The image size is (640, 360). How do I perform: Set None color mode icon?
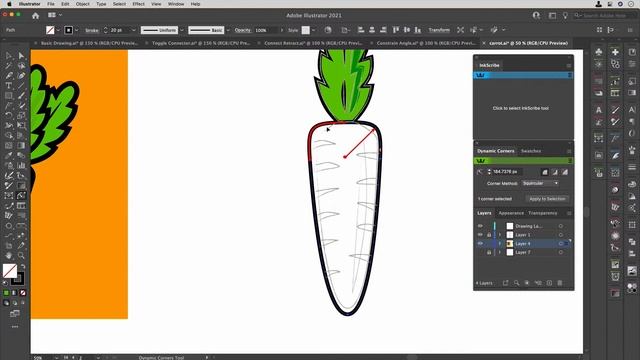click(x=23, y=293)
